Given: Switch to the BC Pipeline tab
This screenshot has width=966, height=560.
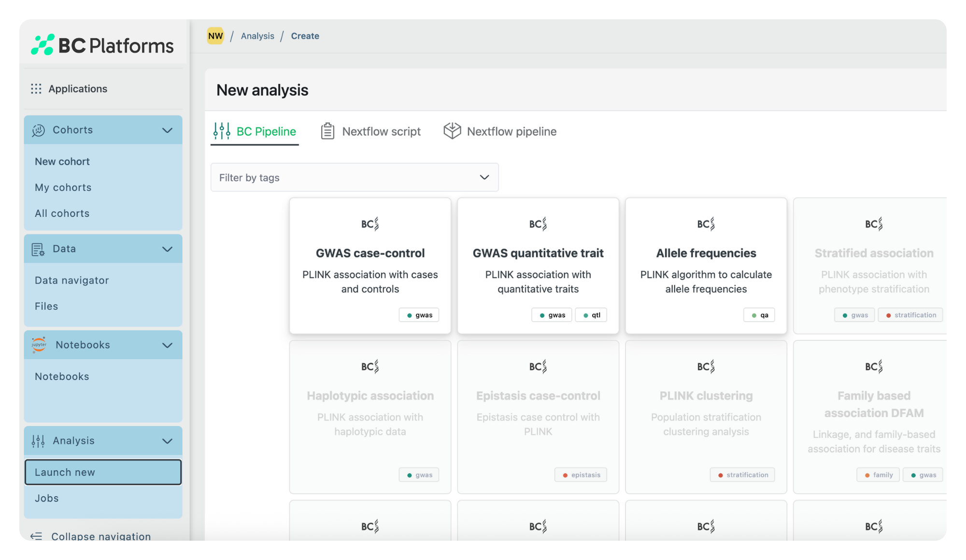Looking at the screenshot, I should coord(255,131).
